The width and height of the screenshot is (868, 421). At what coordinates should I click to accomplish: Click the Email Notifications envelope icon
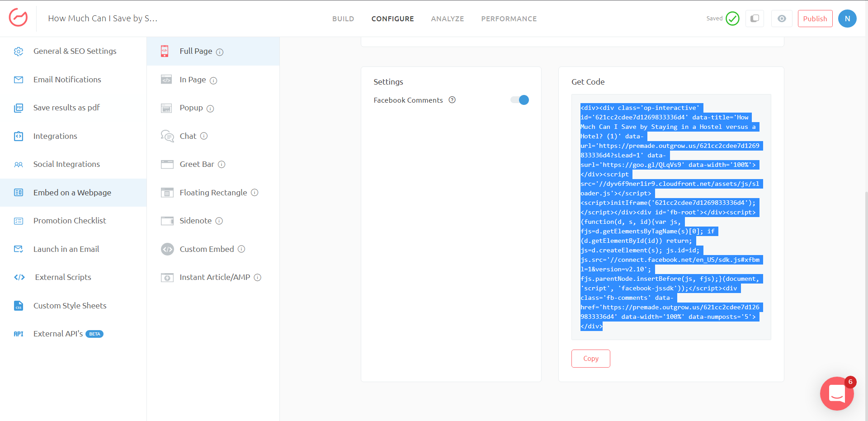[19, 80]
